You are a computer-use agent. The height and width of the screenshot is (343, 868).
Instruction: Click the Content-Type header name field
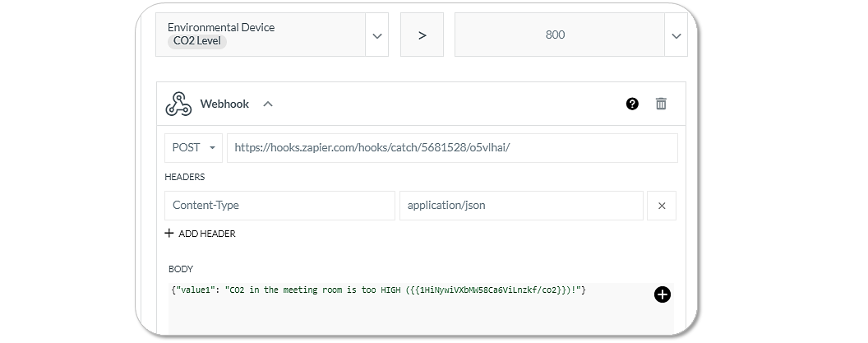pyautogui.click(x=279, y=206)
